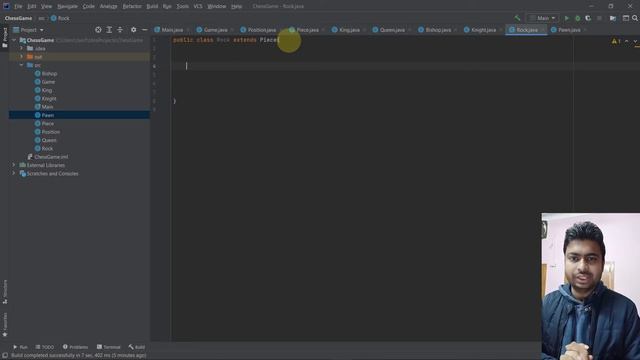The image size is (640, 360).
Task: Expand the .idea folder
Action: pos(22,48)
